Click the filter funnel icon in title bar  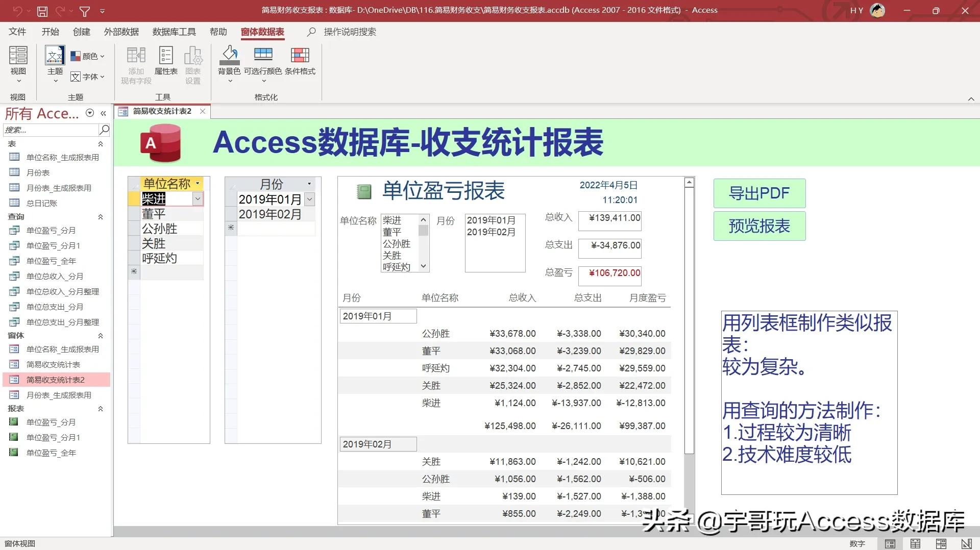click(85, 11)
